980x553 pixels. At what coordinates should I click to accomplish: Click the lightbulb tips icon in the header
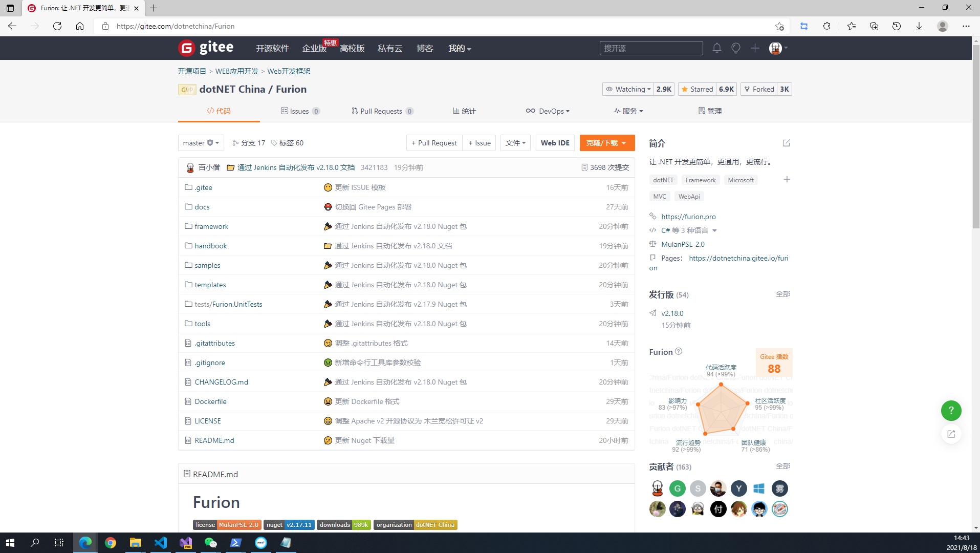click(735, 48)
